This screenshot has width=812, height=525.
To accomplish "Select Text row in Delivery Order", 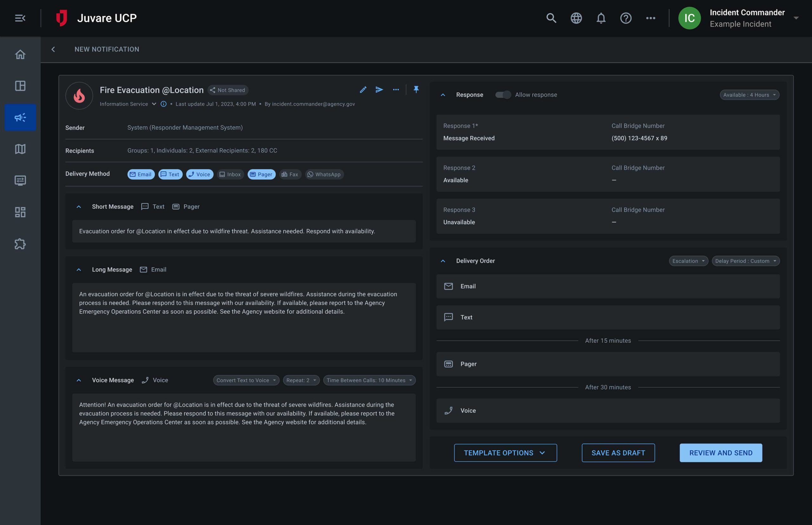I will [x=608, y=318].
